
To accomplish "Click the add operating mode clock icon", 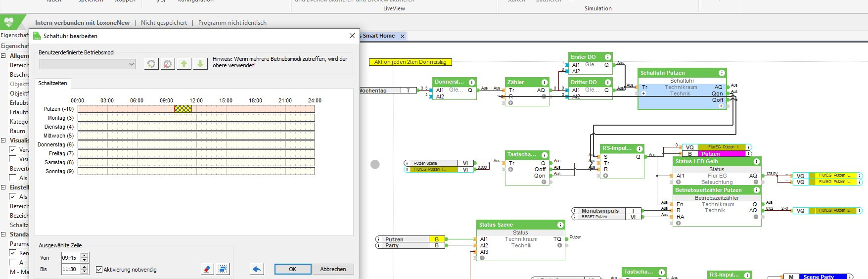I will point(151,64).
